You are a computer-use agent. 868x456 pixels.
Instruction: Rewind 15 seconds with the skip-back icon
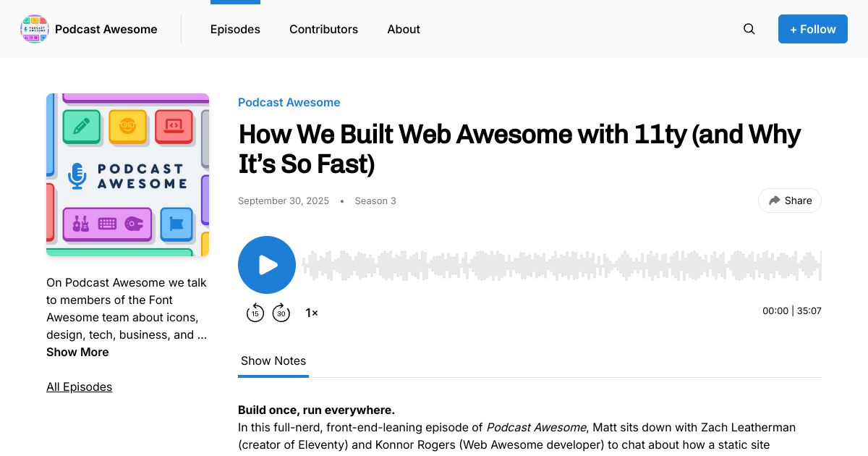click(255, 313)
